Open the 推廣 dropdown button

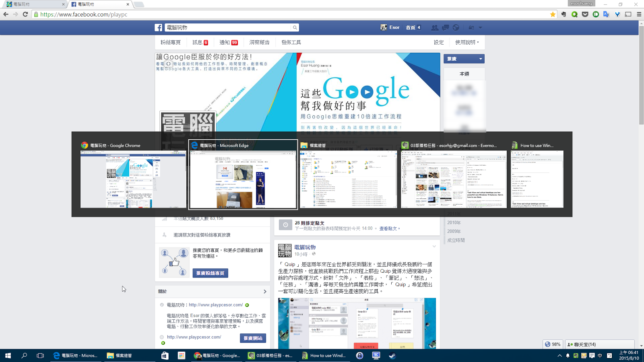[464, 59]
